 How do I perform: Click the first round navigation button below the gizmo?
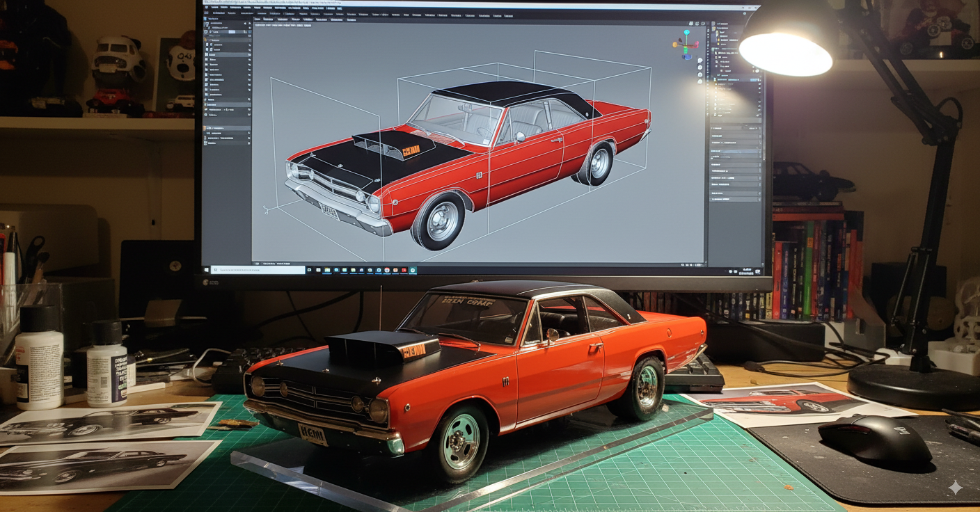click(700, 61)
